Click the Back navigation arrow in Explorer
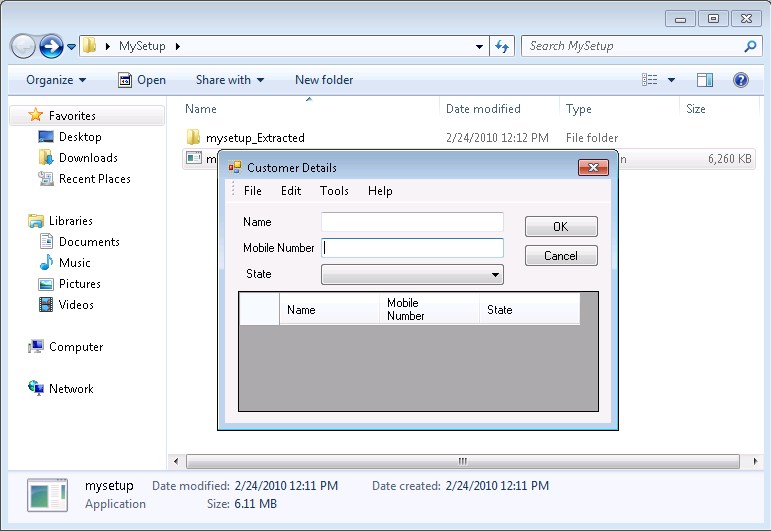Screen dimensions: 771x531 [23, 46]
